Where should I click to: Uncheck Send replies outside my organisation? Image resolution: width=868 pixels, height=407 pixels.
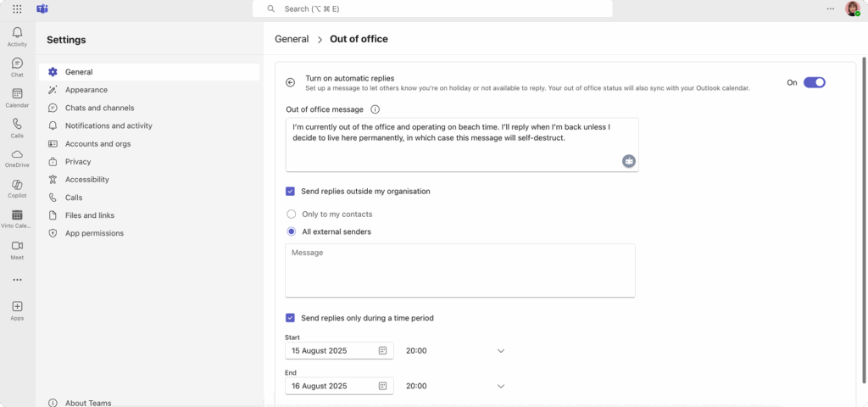click(x=291, y=192)
